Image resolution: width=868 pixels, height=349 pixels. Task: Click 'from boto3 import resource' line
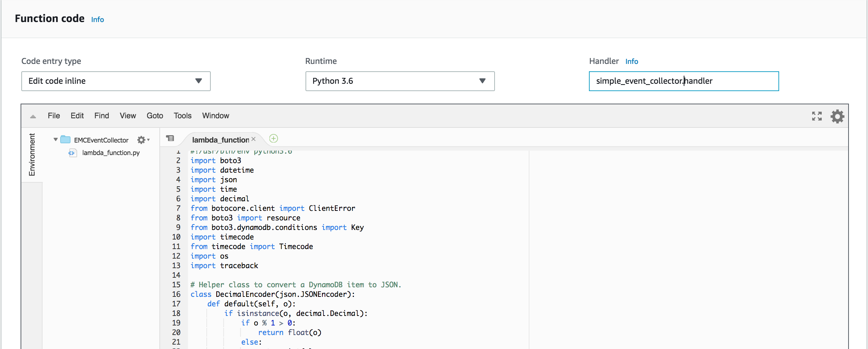245,218
